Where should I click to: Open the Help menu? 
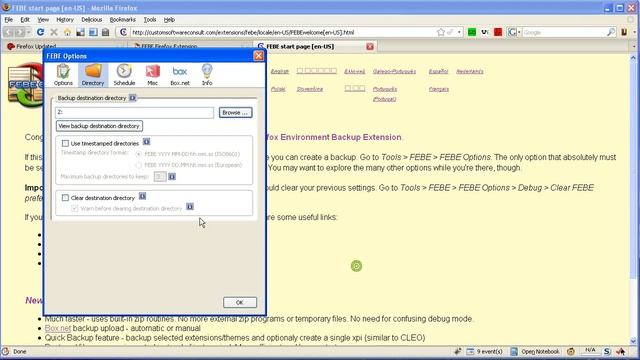click(x=169, y=20)
